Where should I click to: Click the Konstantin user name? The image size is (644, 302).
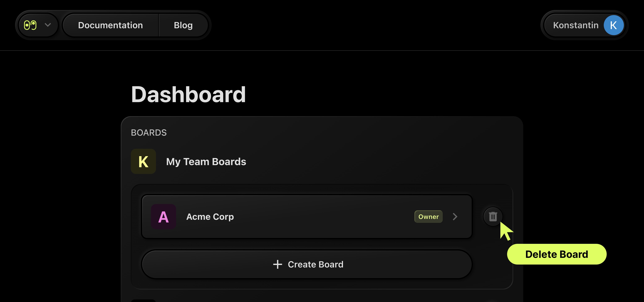coord(575,25)
